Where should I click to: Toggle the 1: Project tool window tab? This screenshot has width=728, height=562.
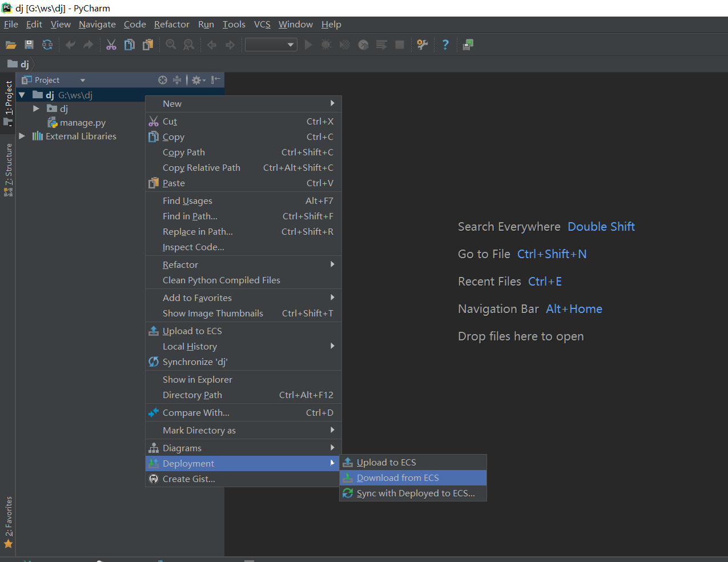point(8,103)
